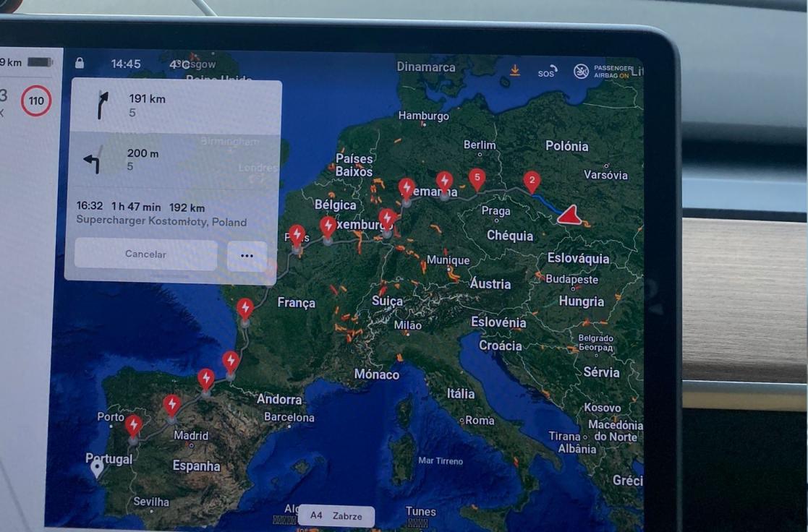808x532 pixels.
Task: Tap the lock icon in the status bar
Action: (79, 64)
